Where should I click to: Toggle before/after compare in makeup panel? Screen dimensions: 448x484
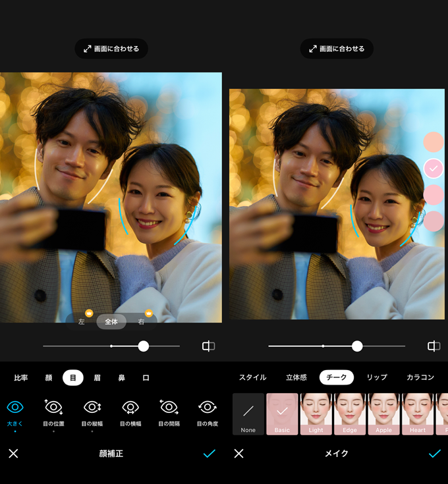click(434, 346)
